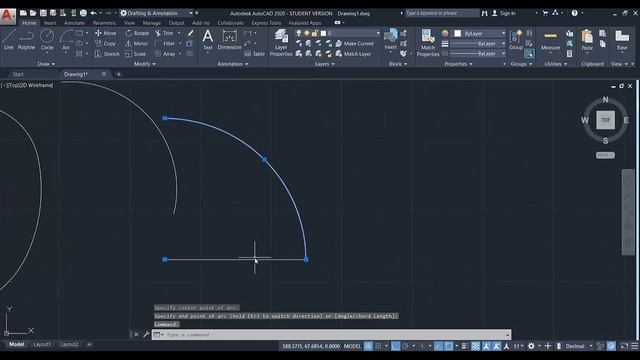This screenshot has height=360, width=640.
Task: Click the white ByLayer color swatch
Action: click(x=458, y=33)
